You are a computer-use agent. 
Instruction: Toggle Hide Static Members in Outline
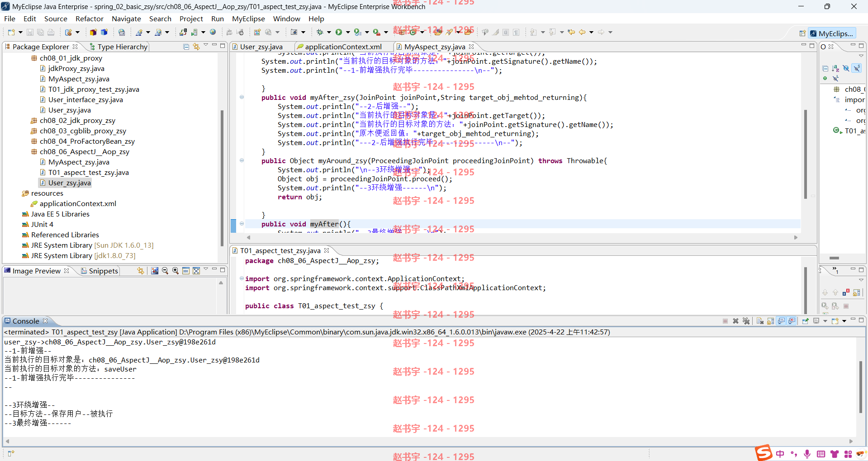(857, 68)
